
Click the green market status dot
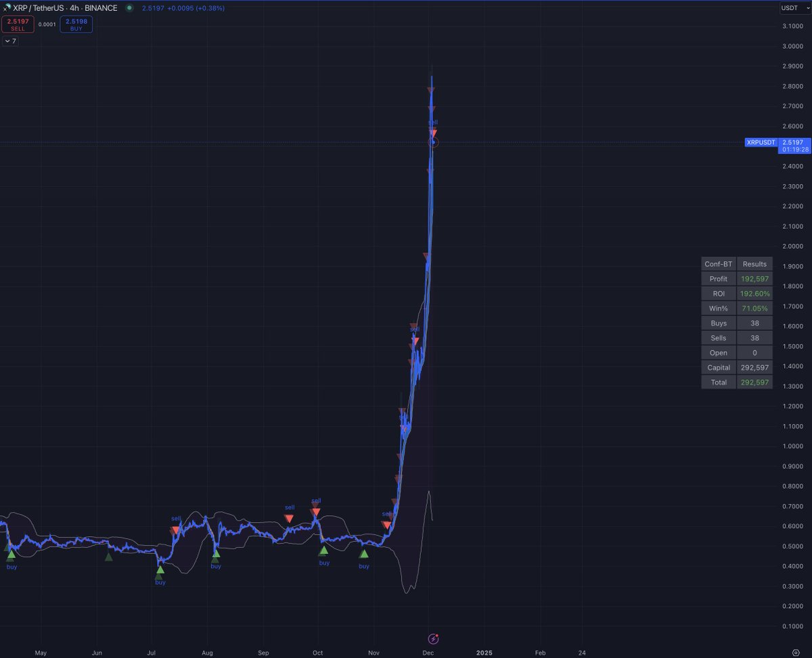[x=129, y=8]
